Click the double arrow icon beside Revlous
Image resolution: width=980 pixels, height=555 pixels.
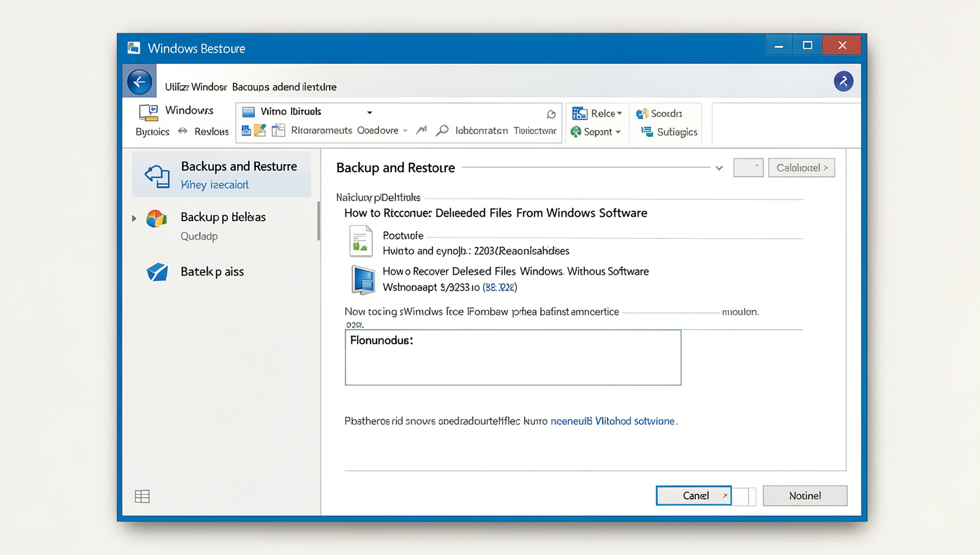point(183,130)
